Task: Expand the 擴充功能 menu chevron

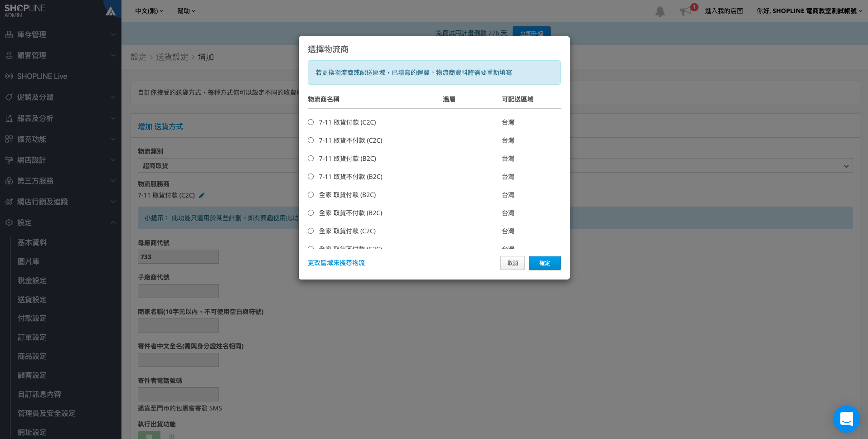Action: click(113, 139)
